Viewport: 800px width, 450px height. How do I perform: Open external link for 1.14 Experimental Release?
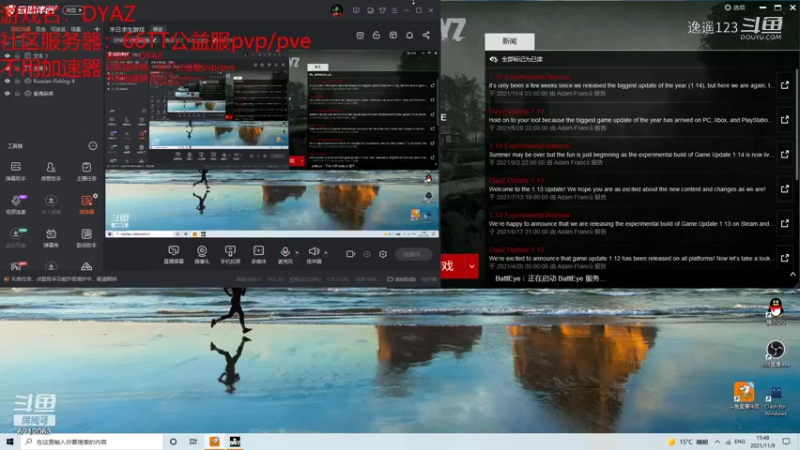pyautogui.click(x=785, y=155)
